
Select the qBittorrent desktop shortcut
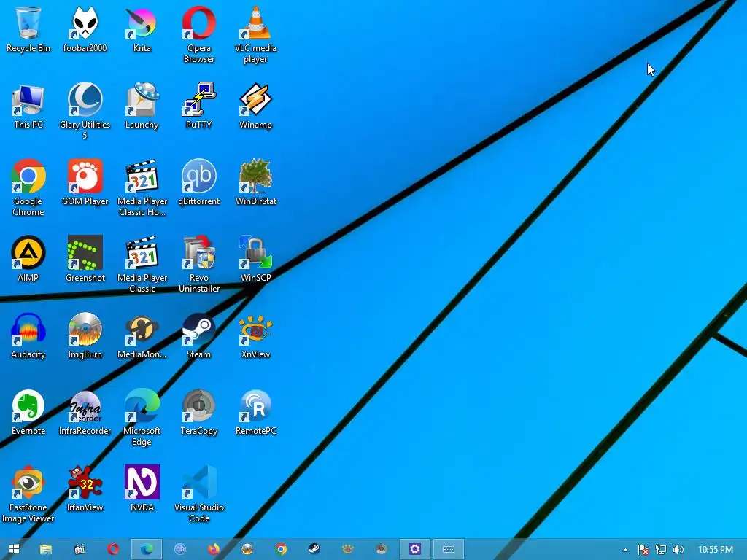198,183
